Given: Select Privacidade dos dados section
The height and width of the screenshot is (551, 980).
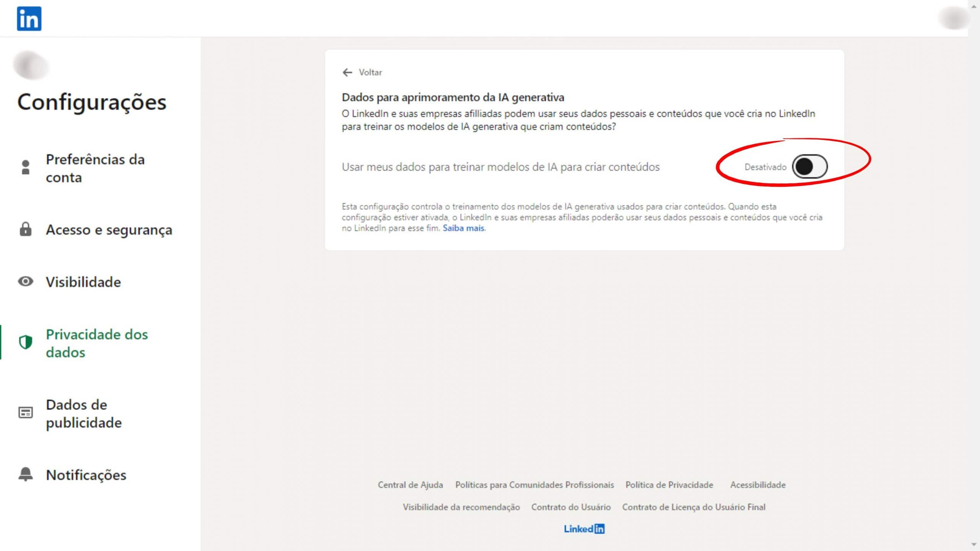Looking at the screenshot, I should (97, 343).
